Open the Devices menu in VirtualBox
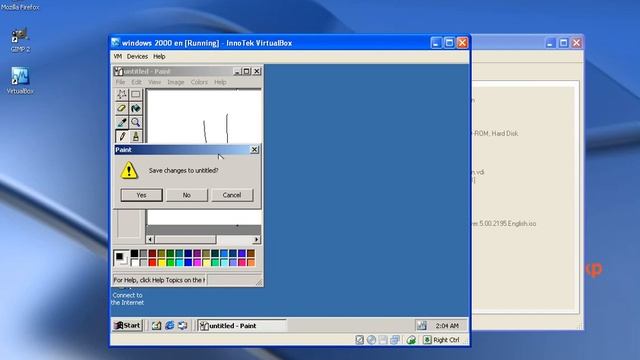 tap(137, 56)
